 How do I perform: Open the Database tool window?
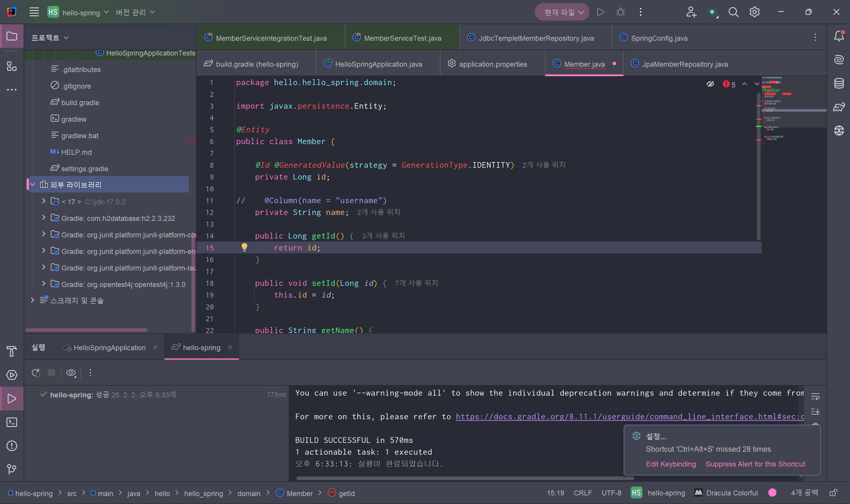point(839,83)
